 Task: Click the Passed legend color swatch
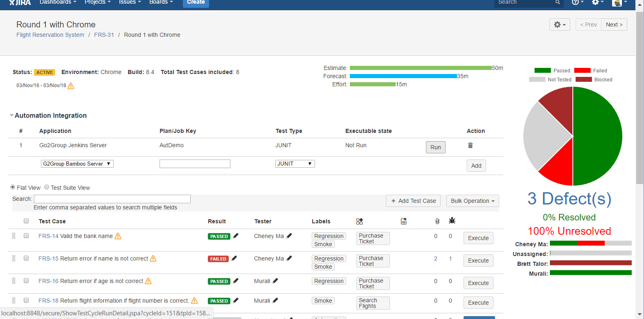pyautogui.click(x=543, y=70)
